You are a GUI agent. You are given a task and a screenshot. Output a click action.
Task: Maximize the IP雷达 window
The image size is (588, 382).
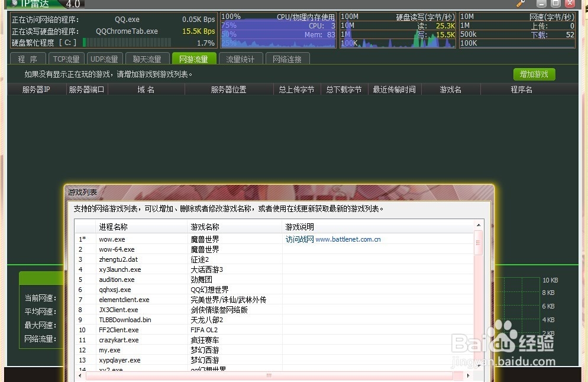(x=555, y=4)
